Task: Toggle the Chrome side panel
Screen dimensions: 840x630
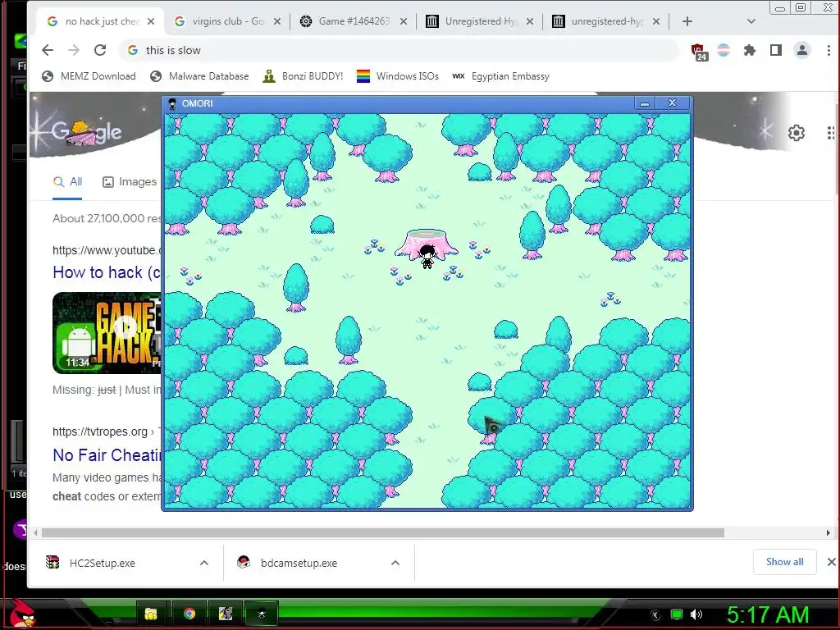Action: [776, 50]
